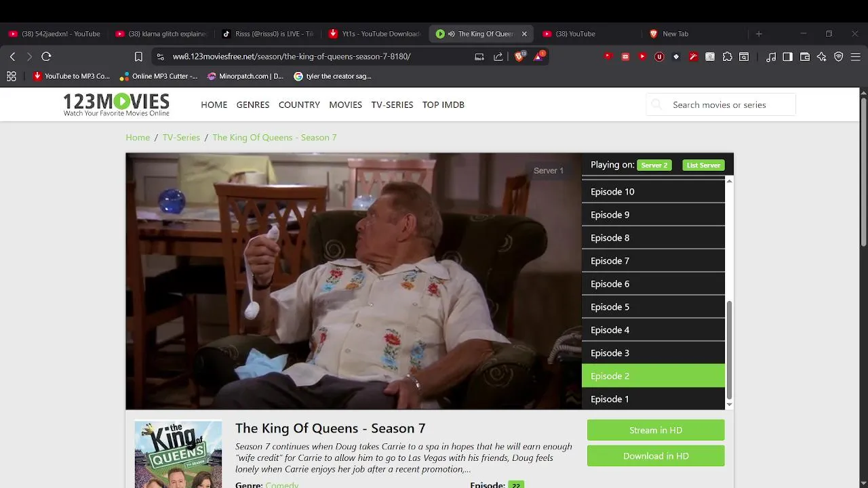Screen dimensions: 868x488
Task: Reload the current page
Action: tap(46, 57)
